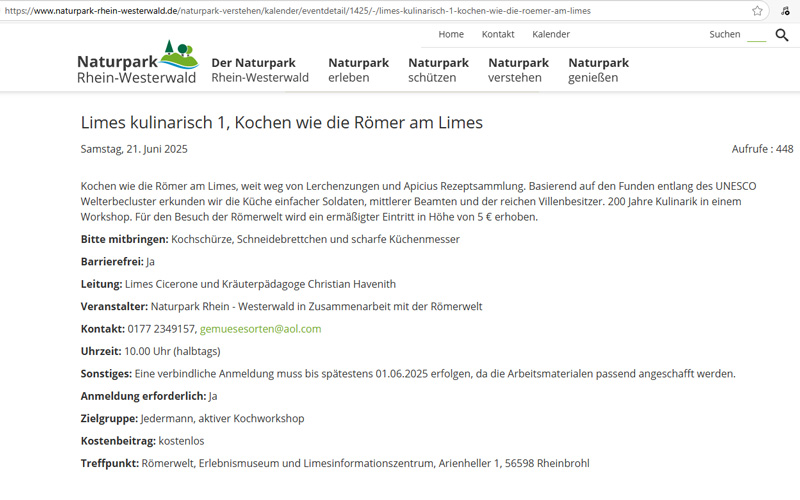Open the Kalender link
Viewport: 800px width, 500px height.
[x=551, y=34]
